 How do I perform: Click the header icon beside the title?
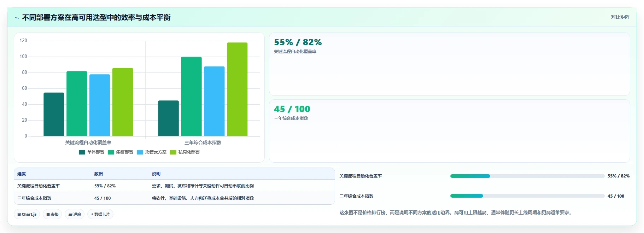pos(17,18)
